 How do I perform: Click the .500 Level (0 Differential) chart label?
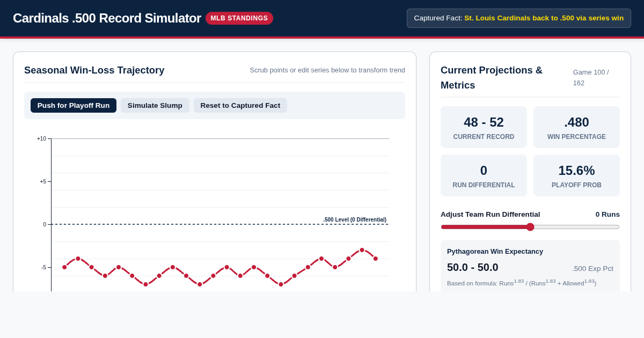355,219
